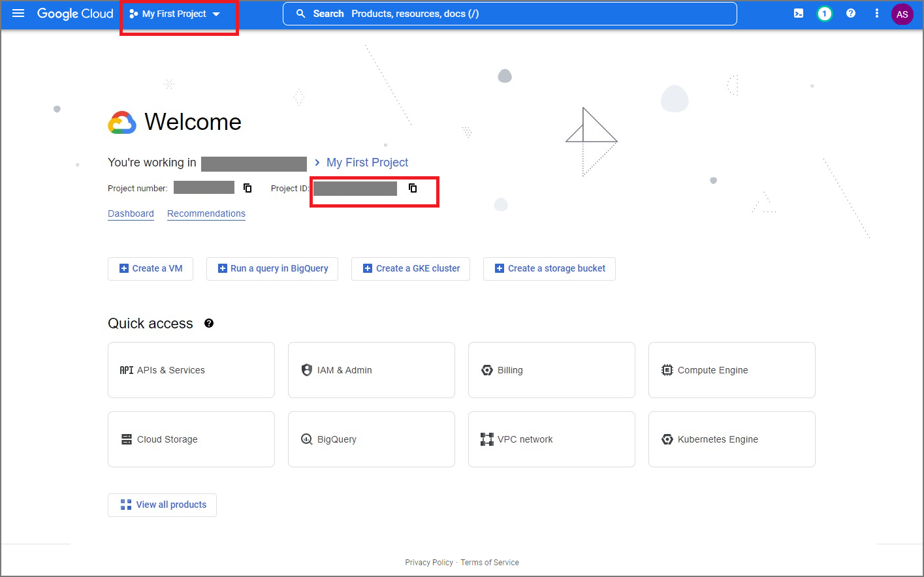Open the notifications badge showing 1
The height and width of the screenshot is (577, 924).
pos(825,14)
